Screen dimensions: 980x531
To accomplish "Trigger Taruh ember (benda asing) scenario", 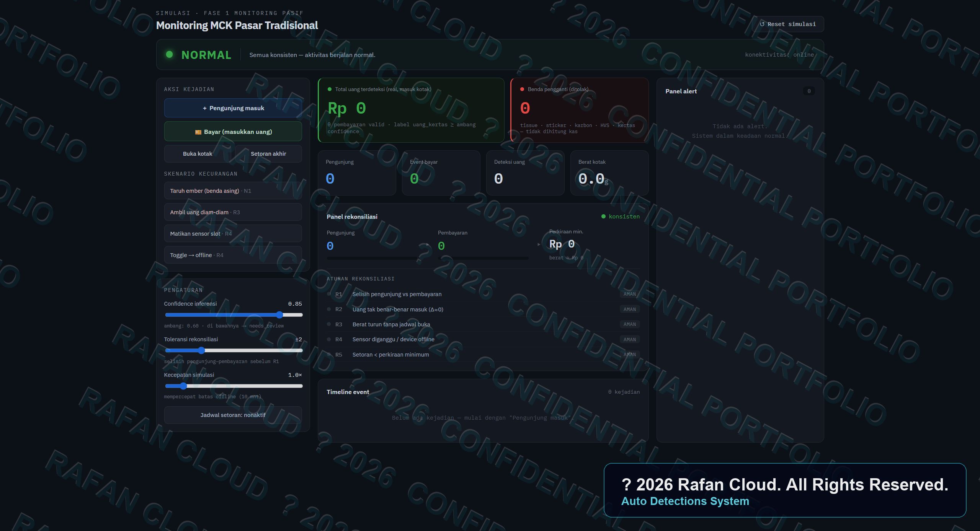I will (233, 191).
